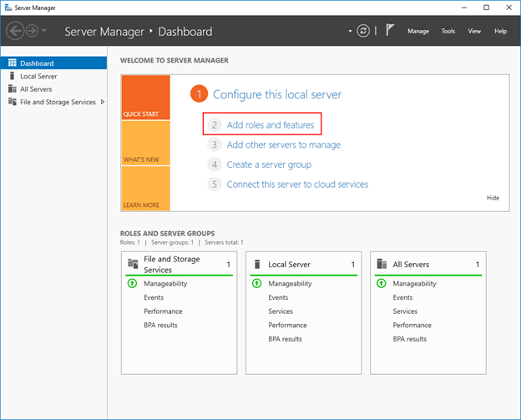Open Services in All Servers tile

(405, 311)
